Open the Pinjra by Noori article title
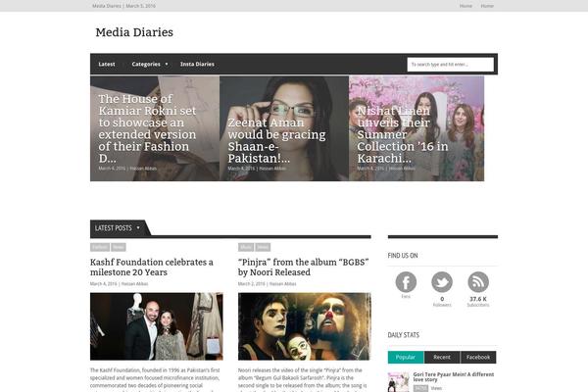Viewport: 588px width, 392px height. [304, 268]
